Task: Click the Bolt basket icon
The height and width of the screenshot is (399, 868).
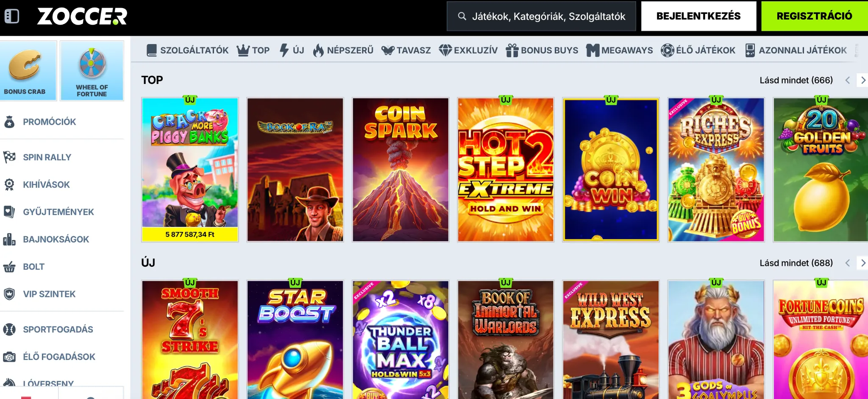Action: click(9, 267)
